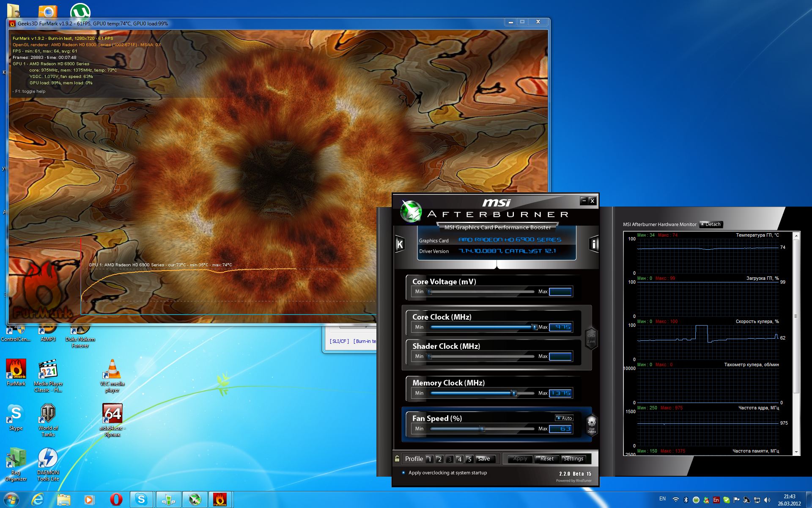Click the Opera icon in the taskbar
Screen dimensions: 812x508
(x=116, y=500)
